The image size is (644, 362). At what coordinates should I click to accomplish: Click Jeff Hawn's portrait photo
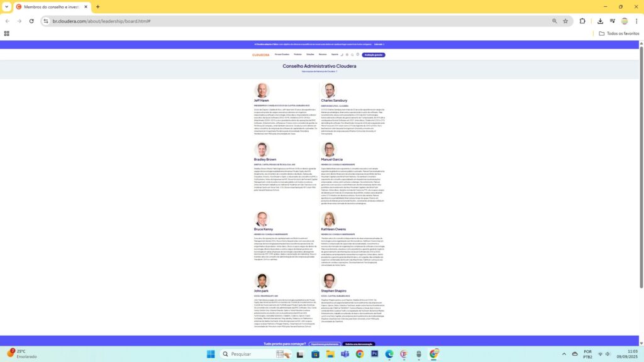tap(262, 90)
